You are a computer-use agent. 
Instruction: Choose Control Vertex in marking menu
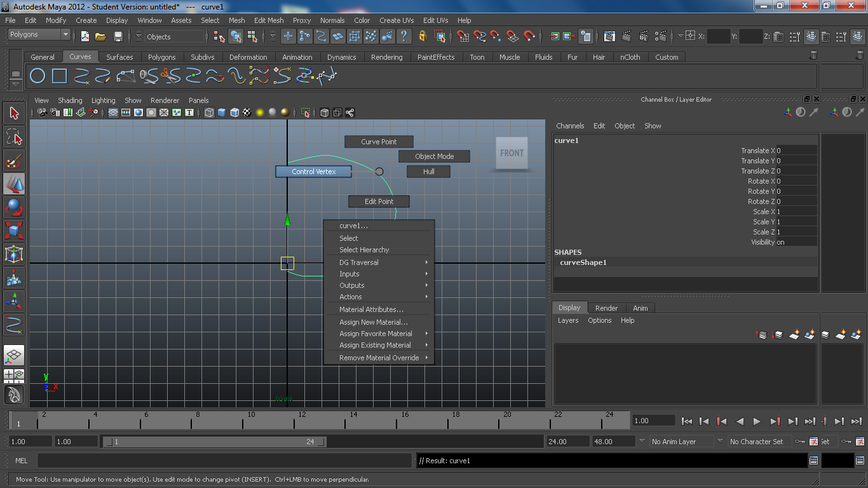[x=313, y=172]
